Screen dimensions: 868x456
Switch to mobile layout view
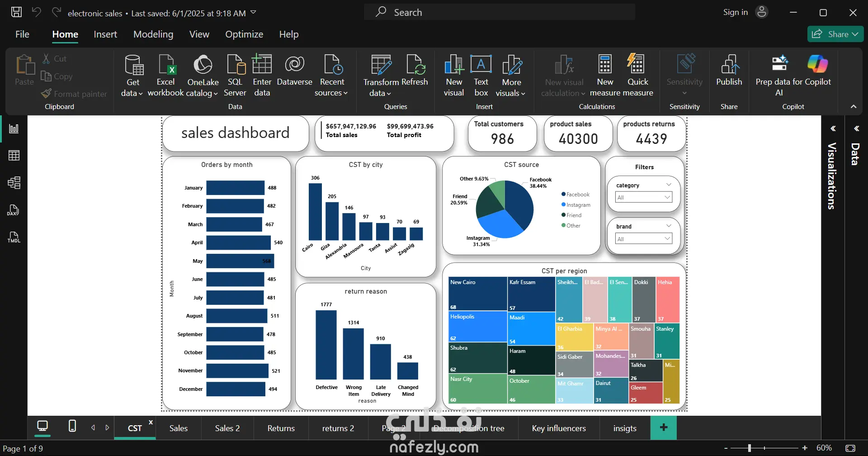coord(72,426)
